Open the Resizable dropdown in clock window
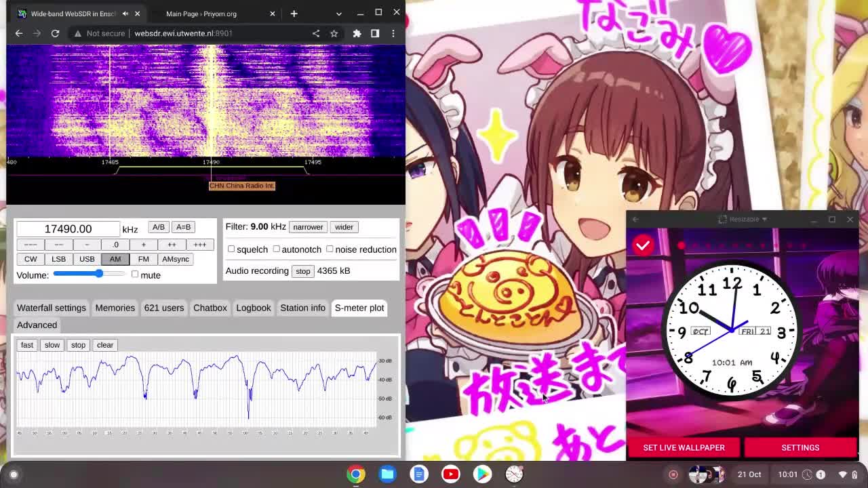This screenshot has width=868, height=488. coord(744,220)
